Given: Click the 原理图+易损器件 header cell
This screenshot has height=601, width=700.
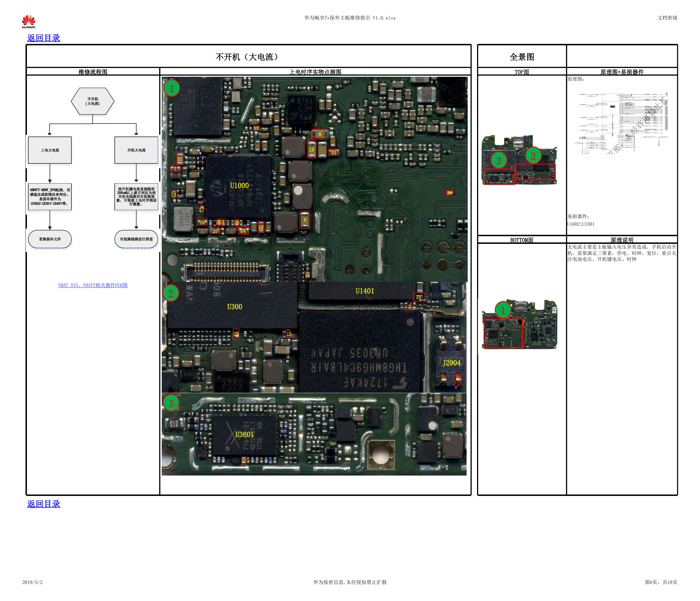Looking at the screenshot, I should click(622, 72).
